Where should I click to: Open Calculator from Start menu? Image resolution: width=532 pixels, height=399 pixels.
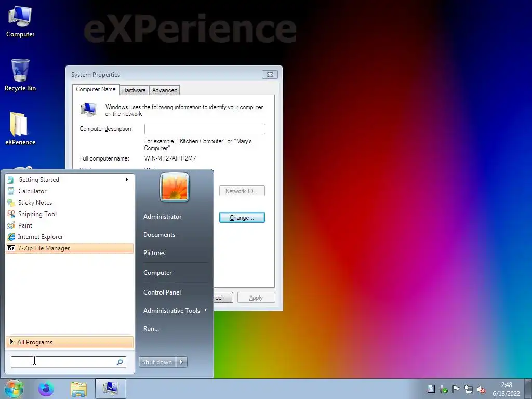point(70,191)
